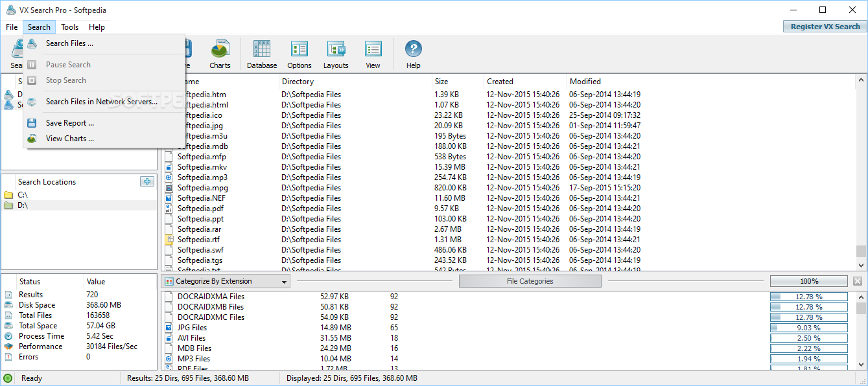Click the Softpedia.pdf file icon
Image resolution: width=868 pixels, height=386 pixels.
pyautogui.click(x=169, y=209)
